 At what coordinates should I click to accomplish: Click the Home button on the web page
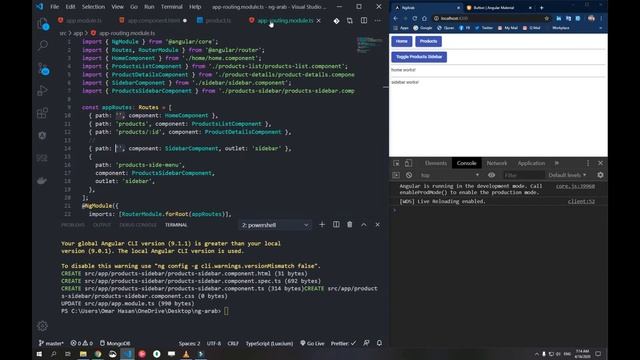402,41
